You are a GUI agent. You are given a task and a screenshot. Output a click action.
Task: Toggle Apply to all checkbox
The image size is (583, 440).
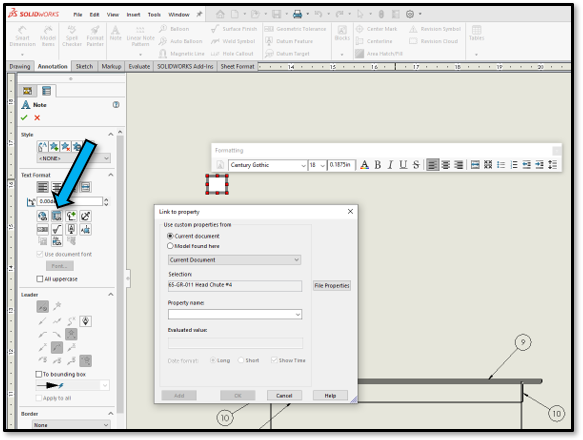tap(38, 398)
